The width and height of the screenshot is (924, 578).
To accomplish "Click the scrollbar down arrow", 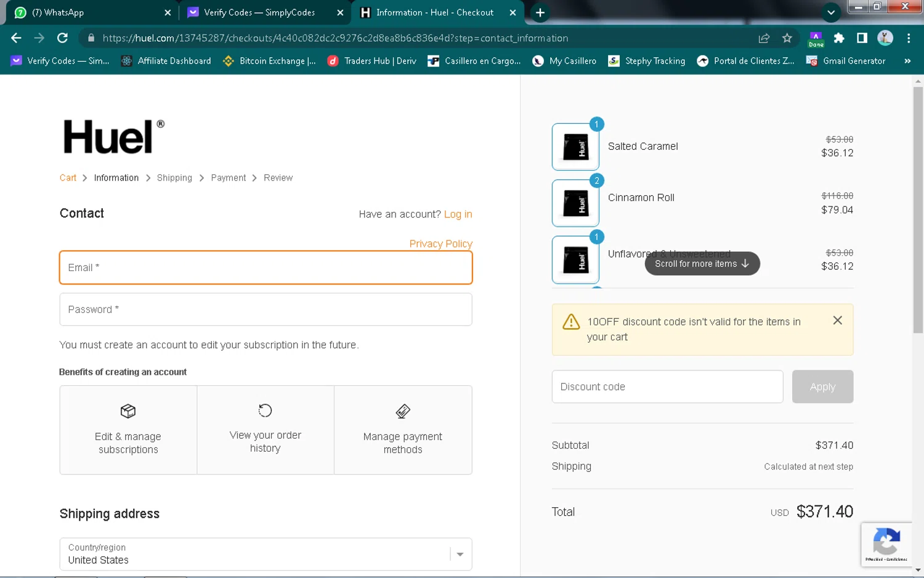I will pos(918,571).
